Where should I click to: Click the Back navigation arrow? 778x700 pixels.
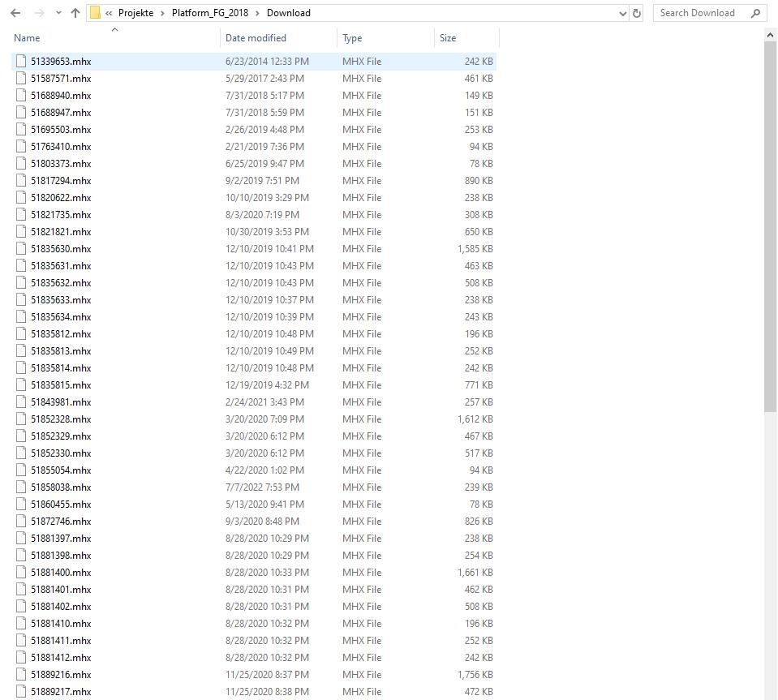coord(15,13)
